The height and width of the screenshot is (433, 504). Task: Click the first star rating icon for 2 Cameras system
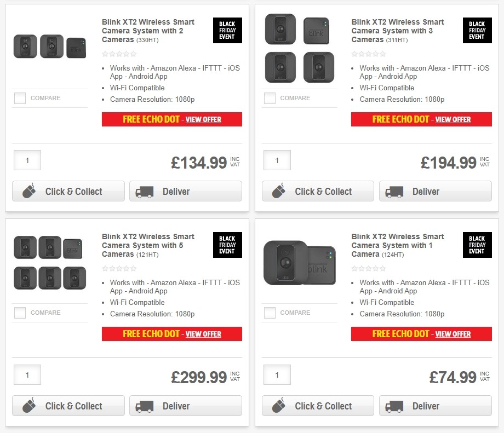[x=105, y=54]
